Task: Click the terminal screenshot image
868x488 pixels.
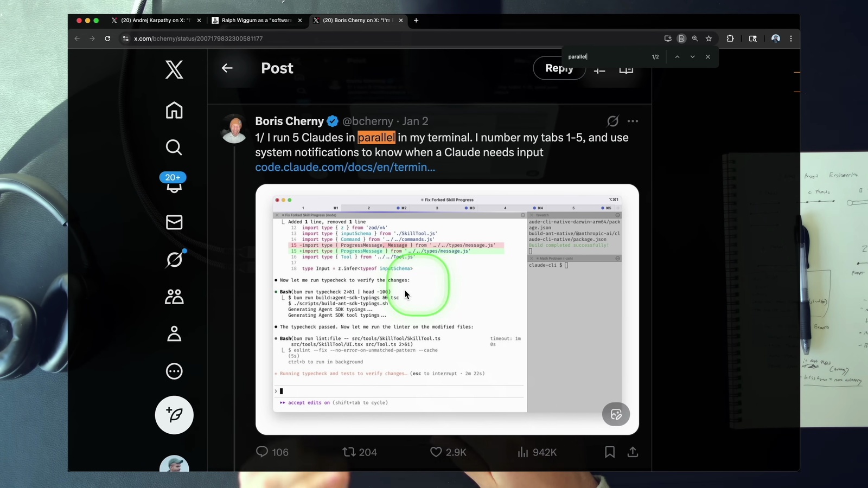Action: (x=447, y=309)
